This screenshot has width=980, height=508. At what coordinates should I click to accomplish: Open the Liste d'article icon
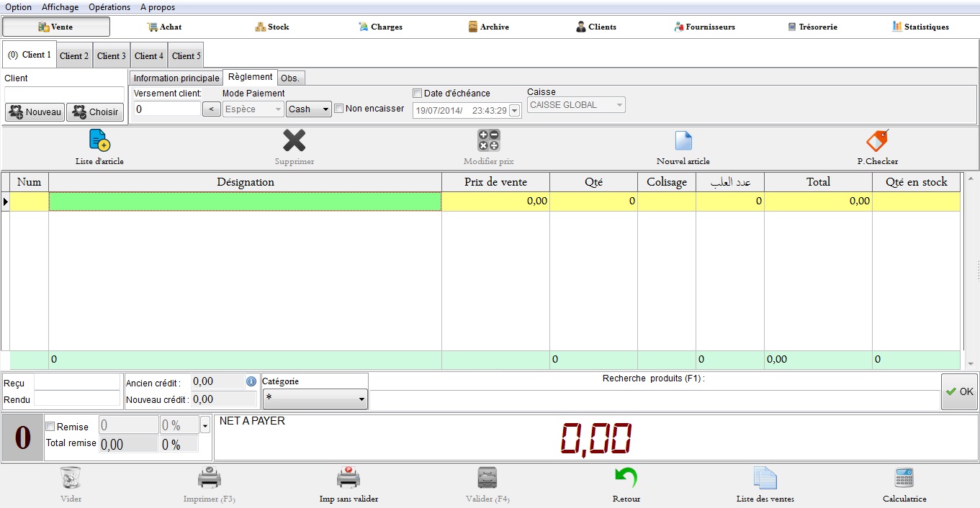pos(99,140)
